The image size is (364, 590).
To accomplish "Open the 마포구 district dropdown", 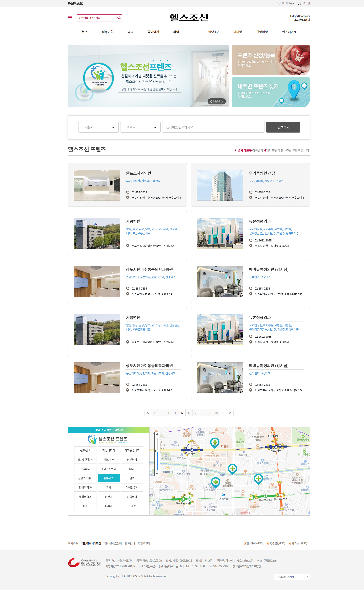I will point(140,127).
